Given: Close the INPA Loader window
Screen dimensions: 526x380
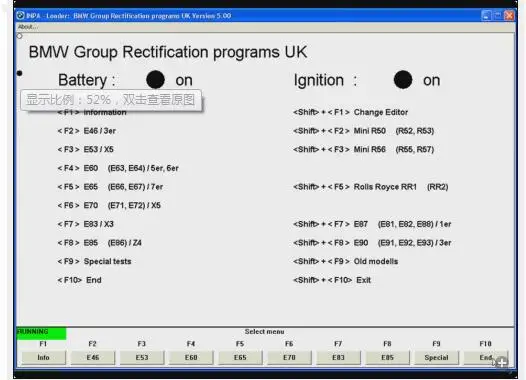Looking at the screenshot, I should [x=509, y=15].
